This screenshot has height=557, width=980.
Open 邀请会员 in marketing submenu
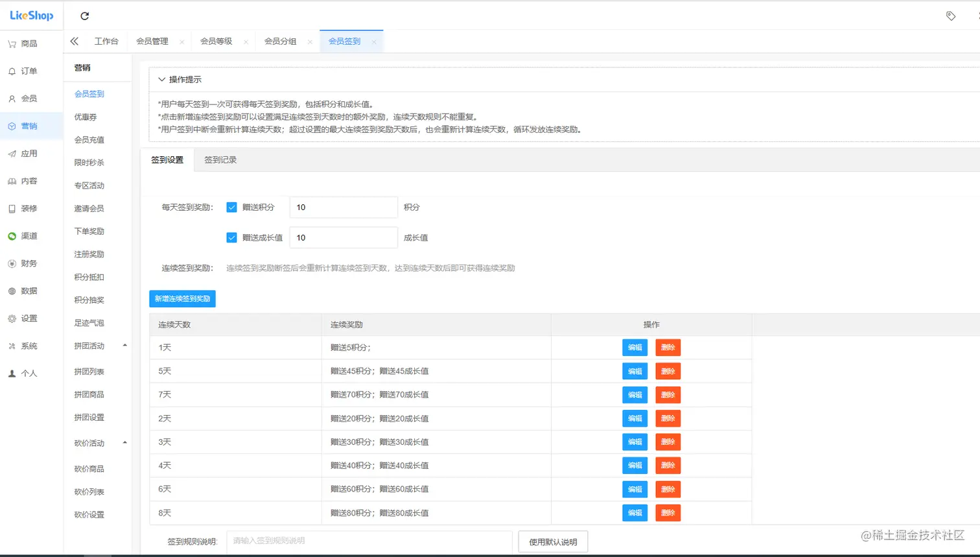click(89, 208)
